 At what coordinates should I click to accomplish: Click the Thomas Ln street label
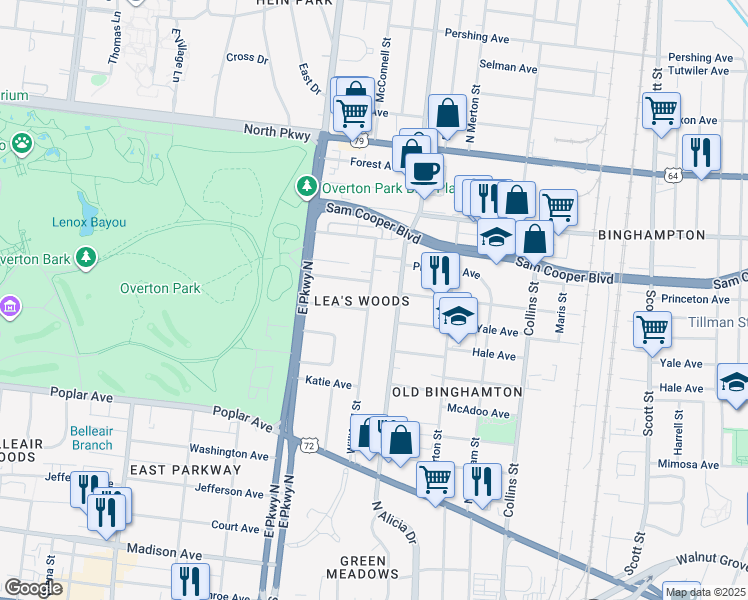(114, 38)
